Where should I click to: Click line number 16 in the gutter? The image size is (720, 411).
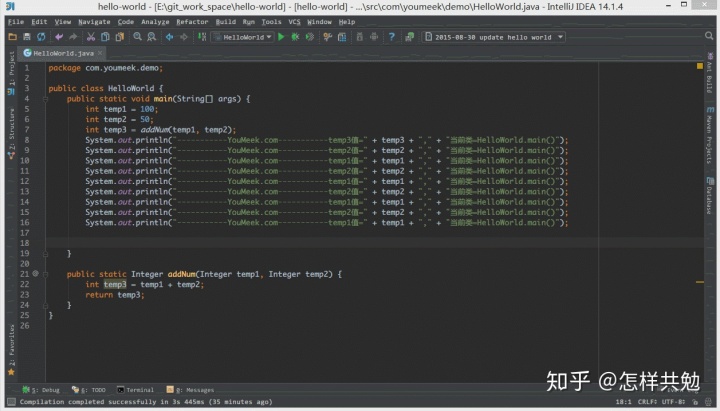click(24, 223)
